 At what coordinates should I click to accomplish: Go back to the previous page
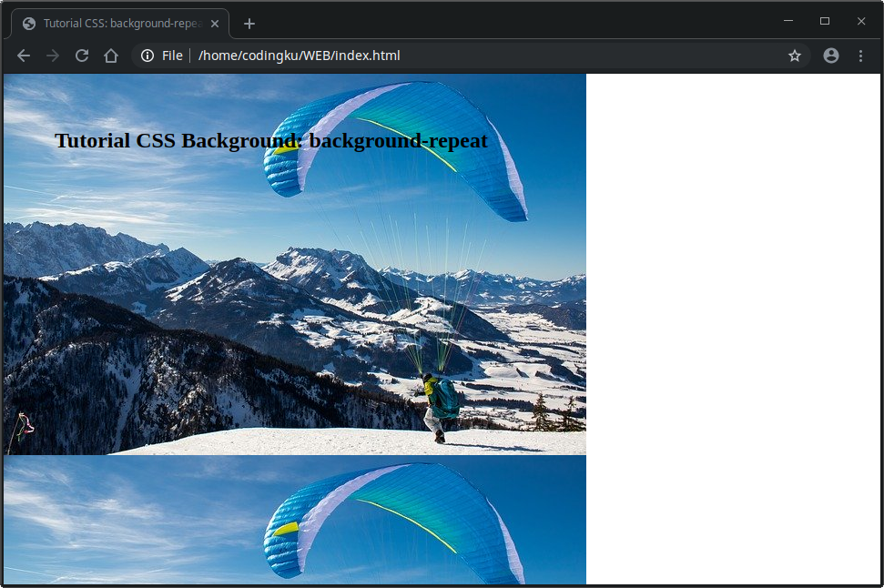click(x=24, y=56)
